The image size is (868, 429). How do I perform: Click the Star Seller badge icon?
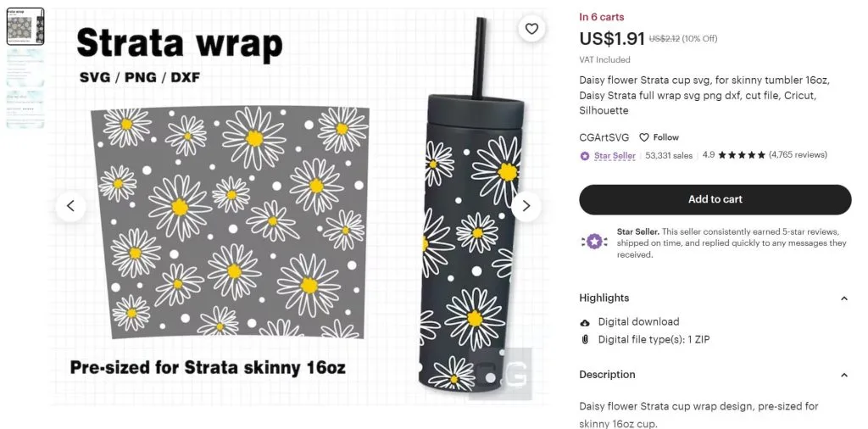click(x=585, y=156)
